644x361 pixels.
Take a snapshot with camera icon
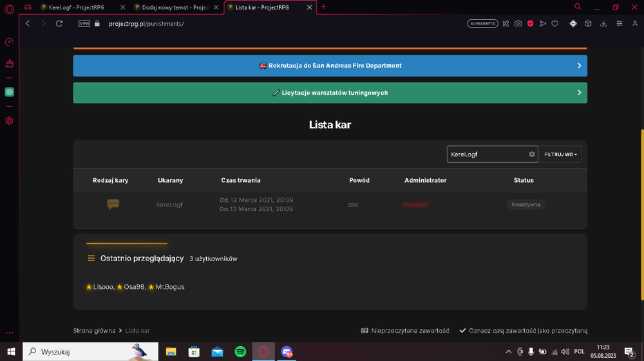pos(518,23)
